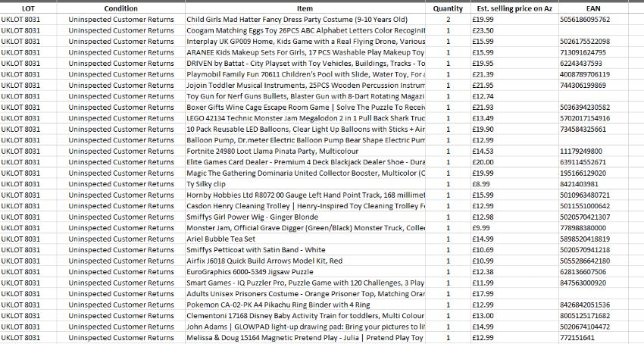The height and width of the screenshot is (344, 644).
Task: Select EAN 628136607506 cell
Action: click(x=593, y=272)
